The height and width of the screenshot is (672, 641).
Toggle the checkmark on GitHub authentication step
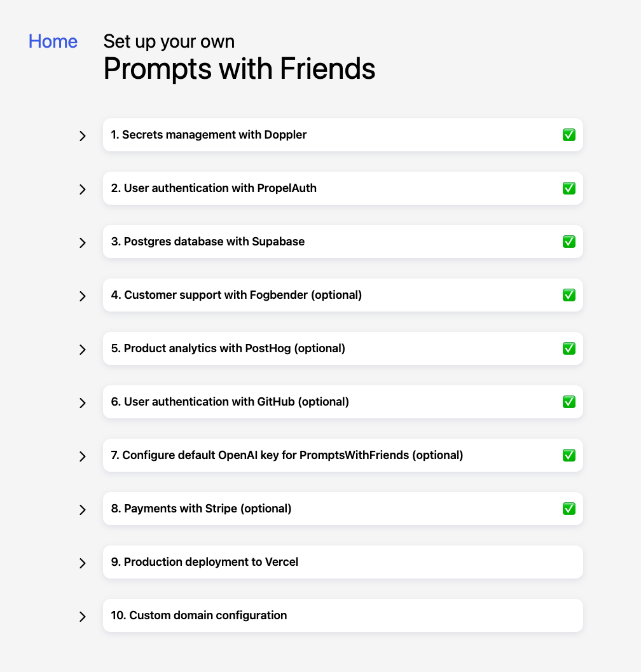(569, 402)
